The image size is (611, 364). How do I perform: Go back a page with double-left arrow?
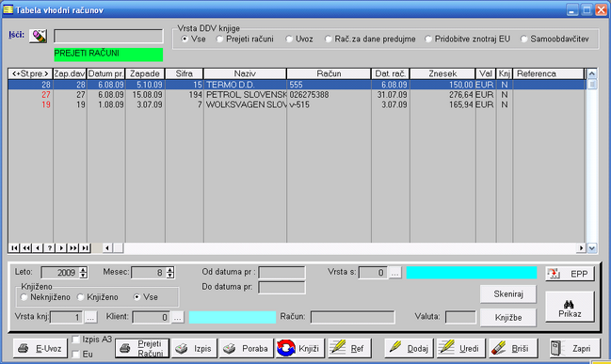point(26,248)
